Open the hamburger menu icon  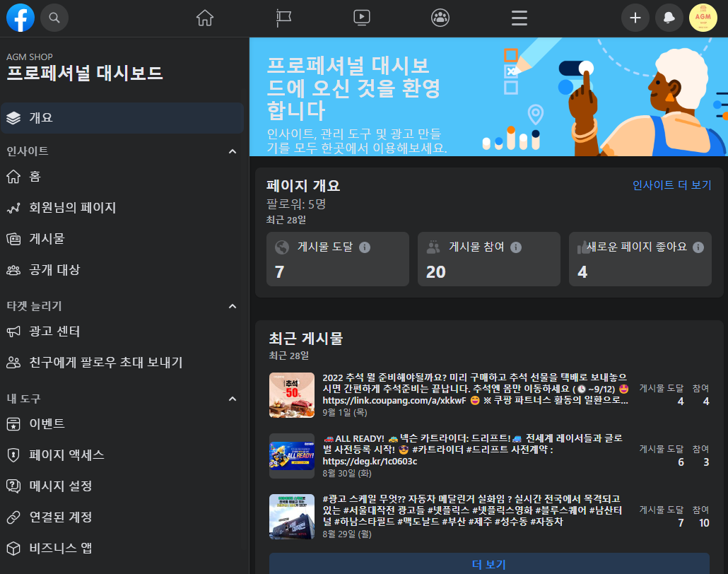coord(519,18)
